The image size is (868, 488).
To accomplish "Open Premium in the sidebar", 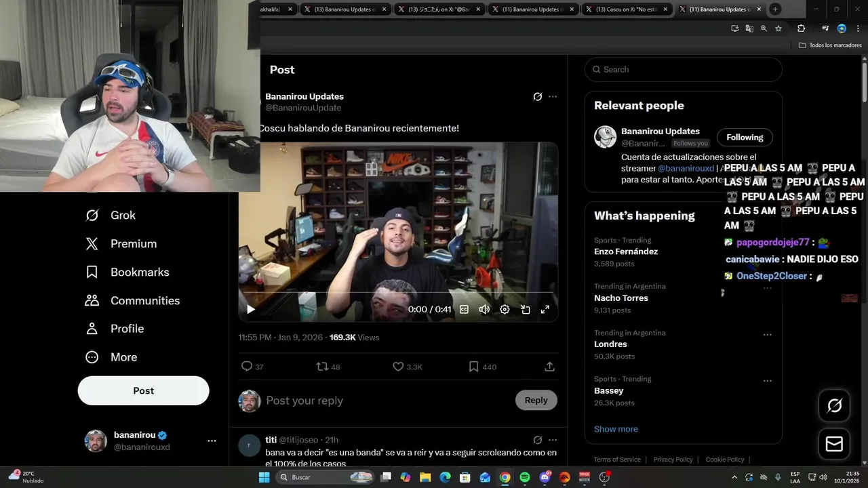I will tap(121, 244).
